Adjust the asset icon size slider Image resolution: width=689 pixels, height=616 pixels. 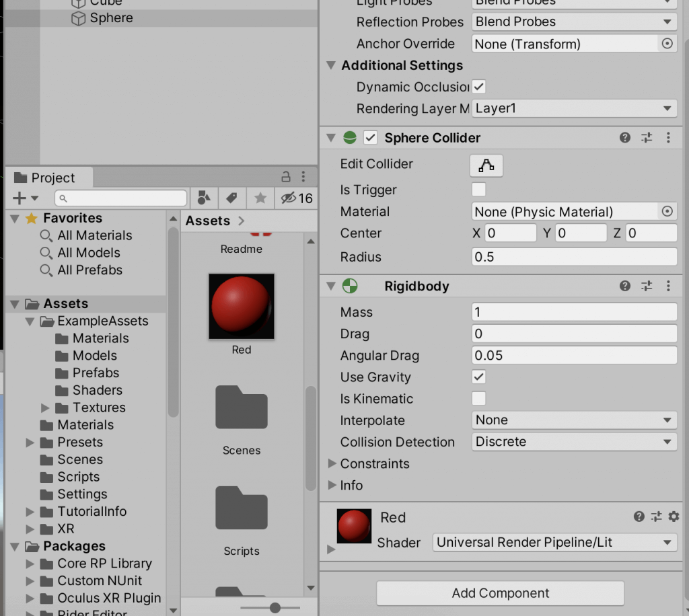tap(275, 607)
